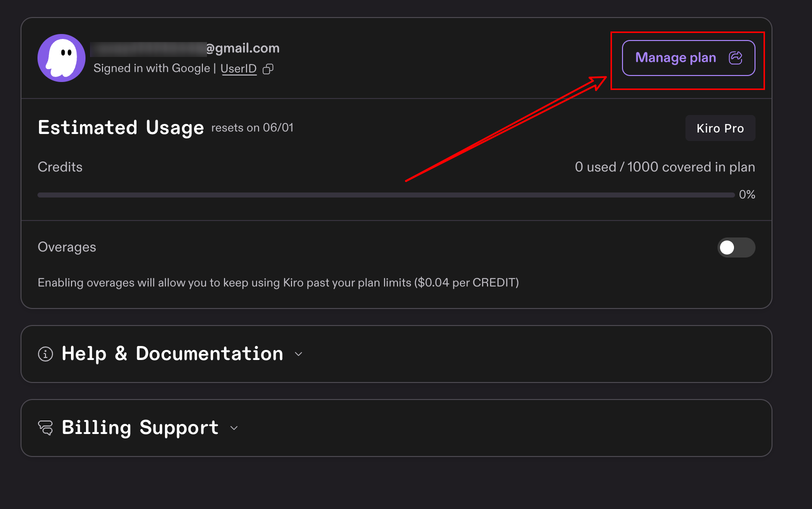Viewport: 812px width, 509px height.
Task: Click the external link icon in Manage plan
Action: [735, 58]
